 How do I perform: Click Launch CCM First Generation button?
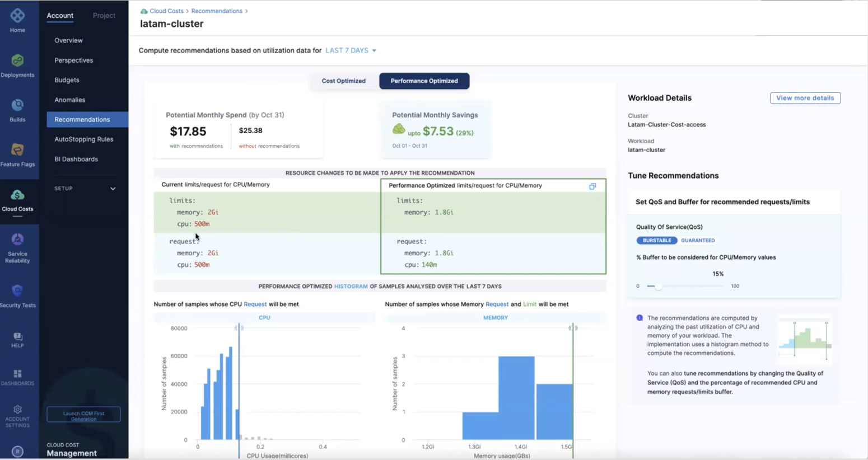83,415
